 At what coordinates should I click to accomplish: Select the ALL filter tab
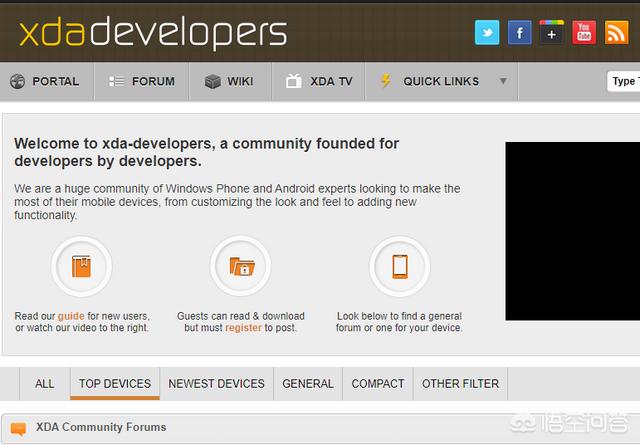point(44,384)
